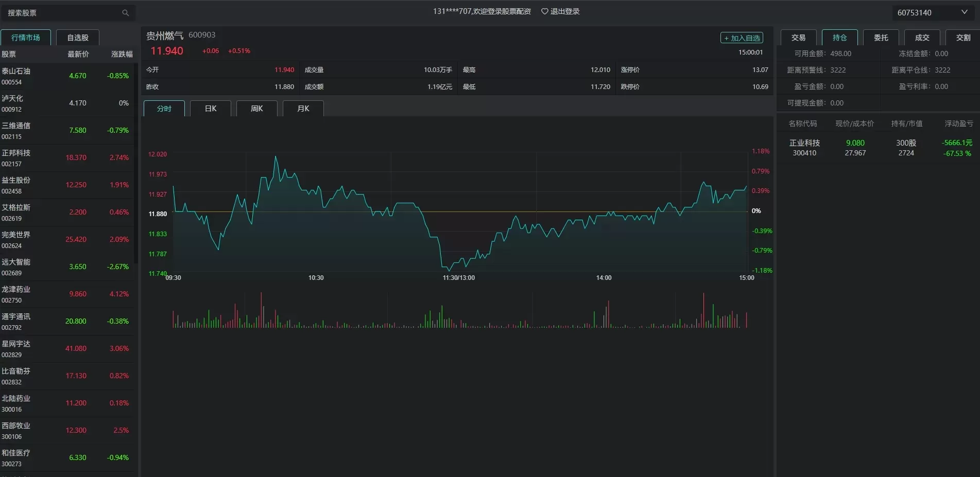980x477 pixels.
Task: Show the 周K chart
Action: tap(257, 109)
